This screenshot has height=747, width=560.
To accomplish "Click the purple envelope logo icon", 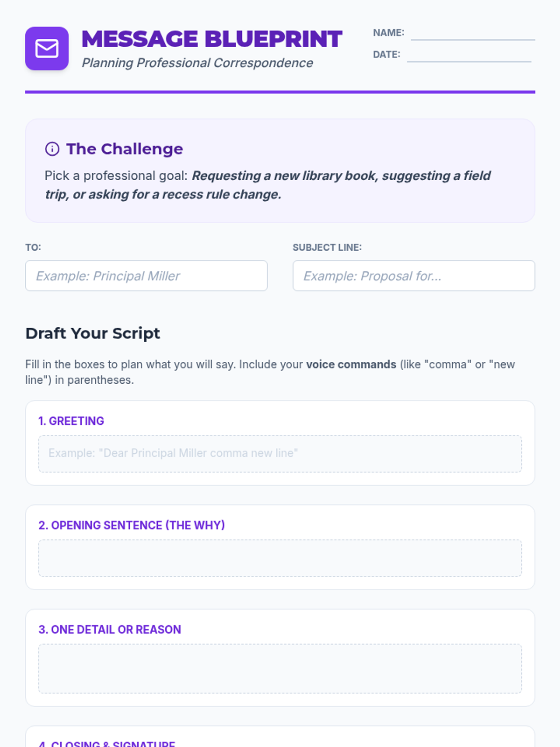I will [x=47, y=49].
